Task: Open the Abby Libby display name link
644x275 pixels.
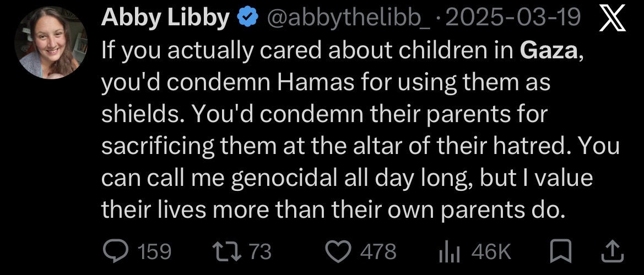Action: pyautogui.click(x=165, y=19)
